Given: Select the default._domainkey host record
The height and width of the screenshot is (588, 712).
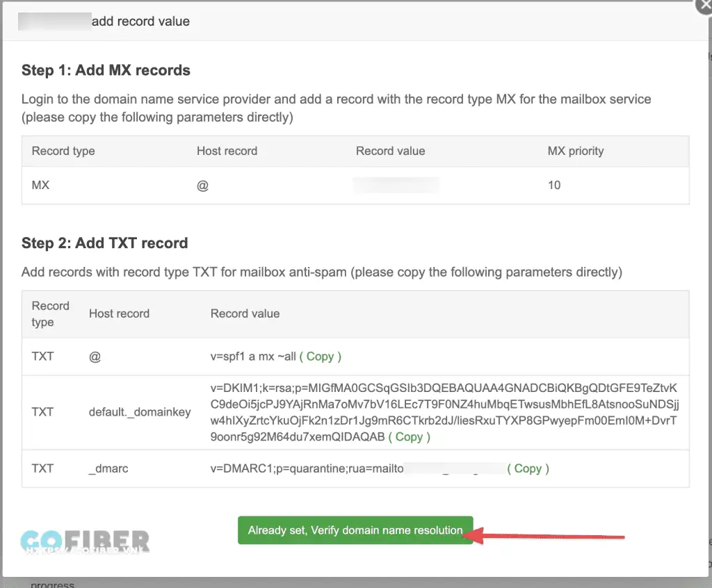Looking at the screenshot, I should click(140, 412).
